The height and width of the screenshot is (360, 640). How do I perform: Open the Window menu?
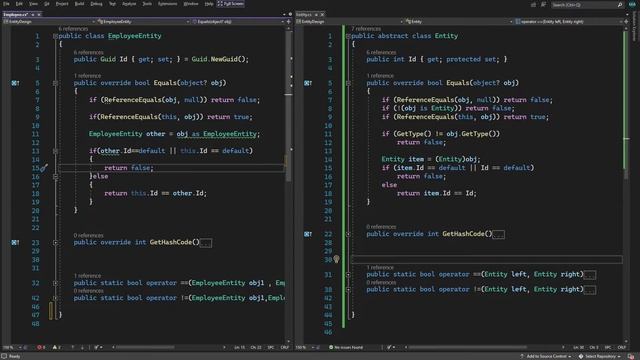tap(191, 4)
